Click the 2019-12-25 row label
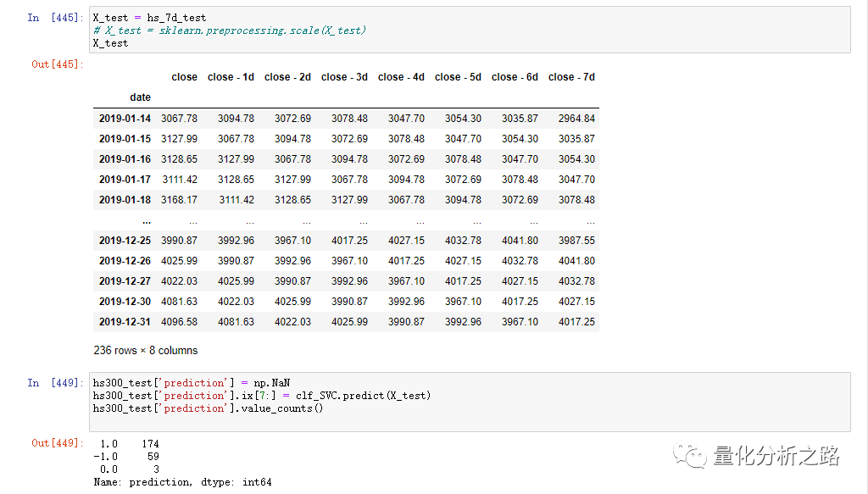The height and width of the screenshot is (494, 868). pyautogui.click(x=125, y=241)
